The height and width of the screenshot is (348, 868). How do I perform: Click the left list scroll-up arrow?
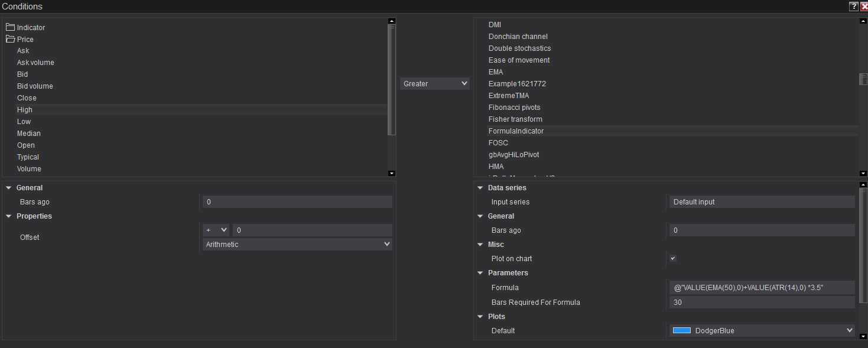pyautogui.click(x=391, y=21)
